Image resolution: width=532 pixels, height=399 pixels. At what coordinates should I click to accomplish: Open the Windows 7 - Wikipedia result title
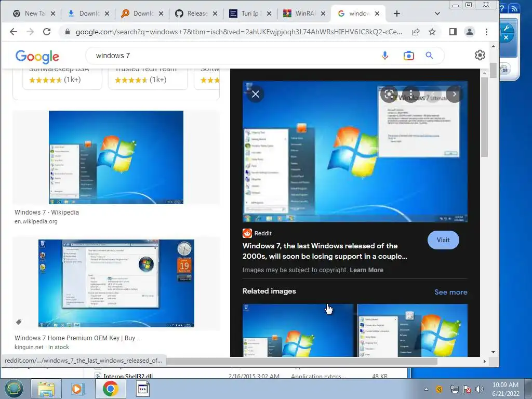click(x=46, y=212)
